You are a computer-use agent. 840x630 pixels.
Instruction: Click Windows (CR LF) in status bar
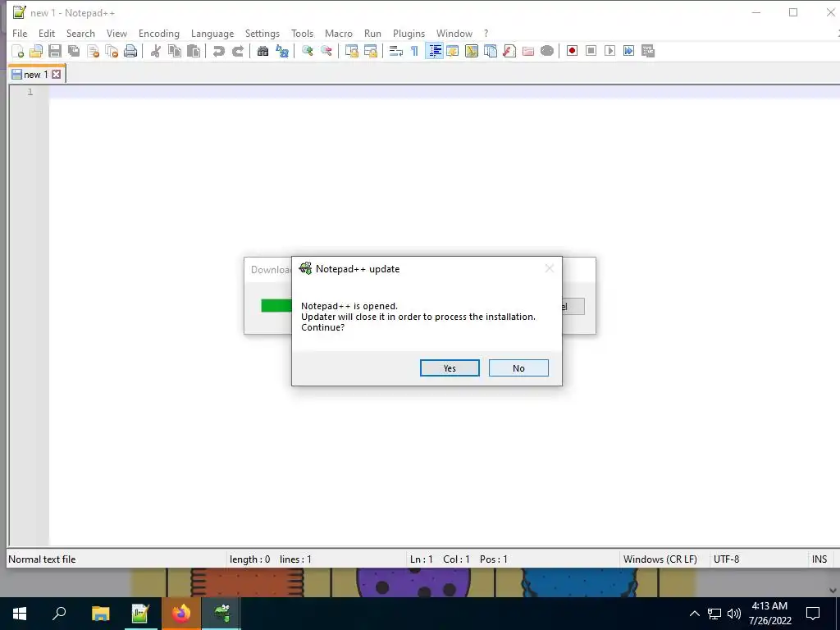click(x=660, y=559)
